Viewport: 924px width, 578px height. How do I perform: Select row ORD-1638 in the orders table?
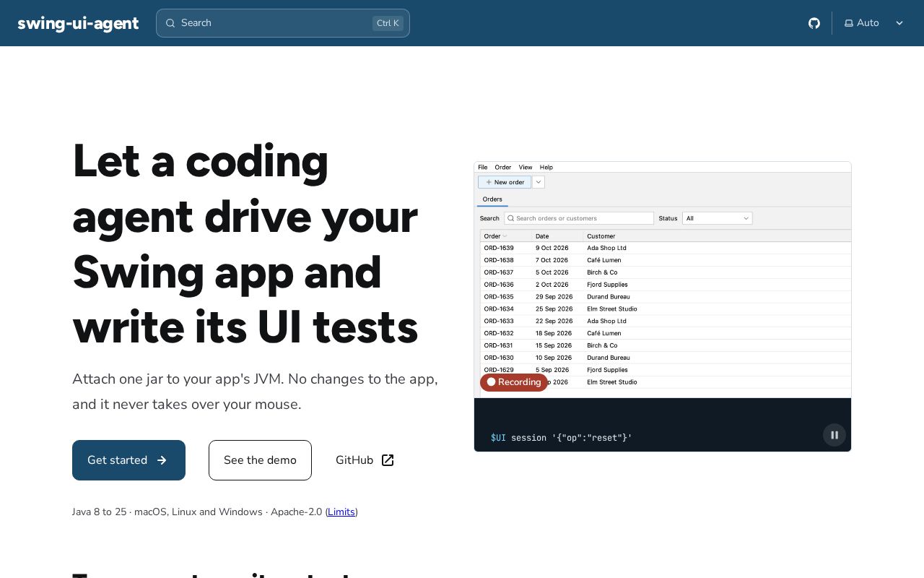coord(666,260)
